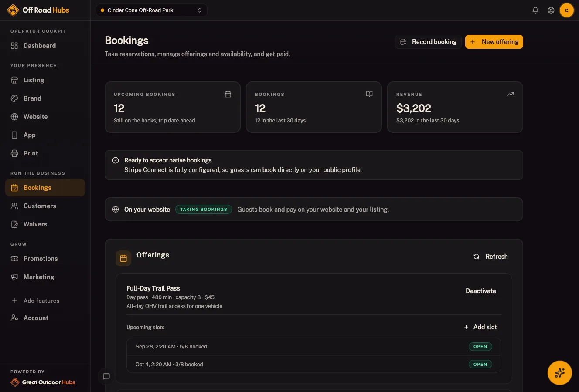The image size is (579, 392).
Task: Open the Listing page
Action: coord(45,80)
